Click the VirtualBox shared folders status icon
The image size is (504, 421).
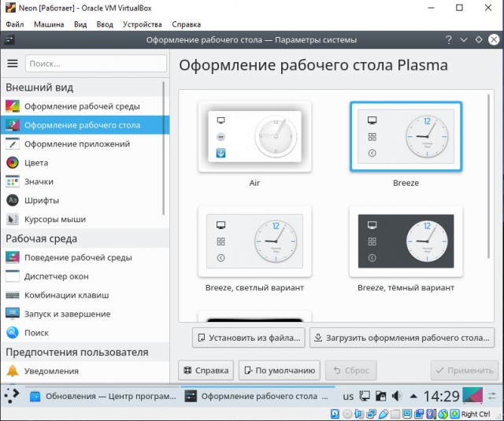pos(395,414)
